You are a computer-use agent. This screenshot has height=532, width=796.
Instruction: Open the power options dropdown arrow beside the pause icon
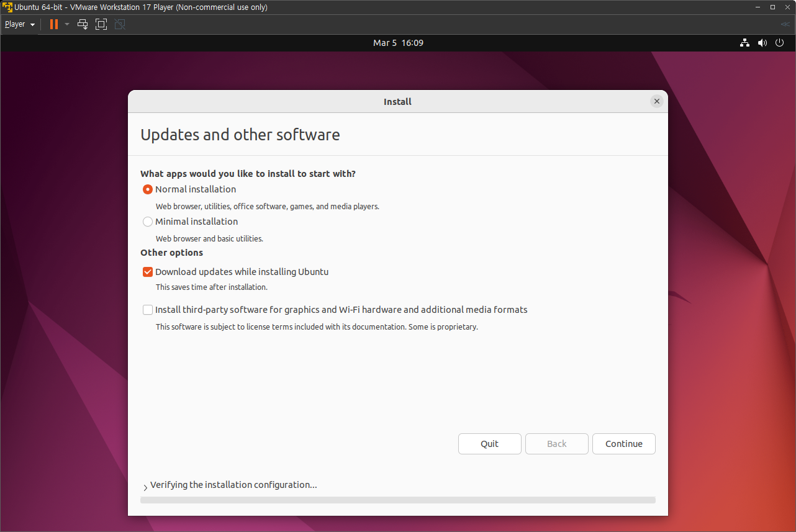pos(67,24)
